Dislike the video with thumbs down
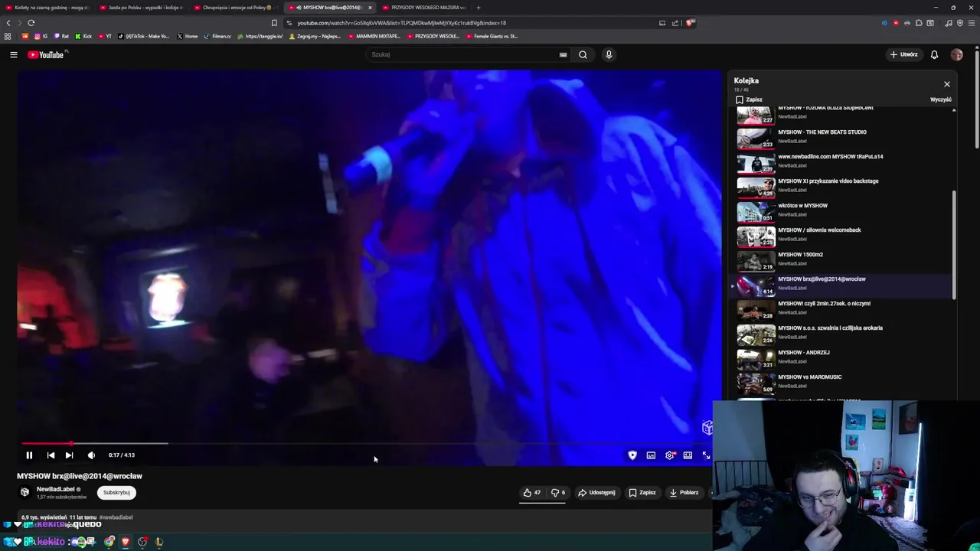This screenshot has height=551, width=980. coord(558,493)
